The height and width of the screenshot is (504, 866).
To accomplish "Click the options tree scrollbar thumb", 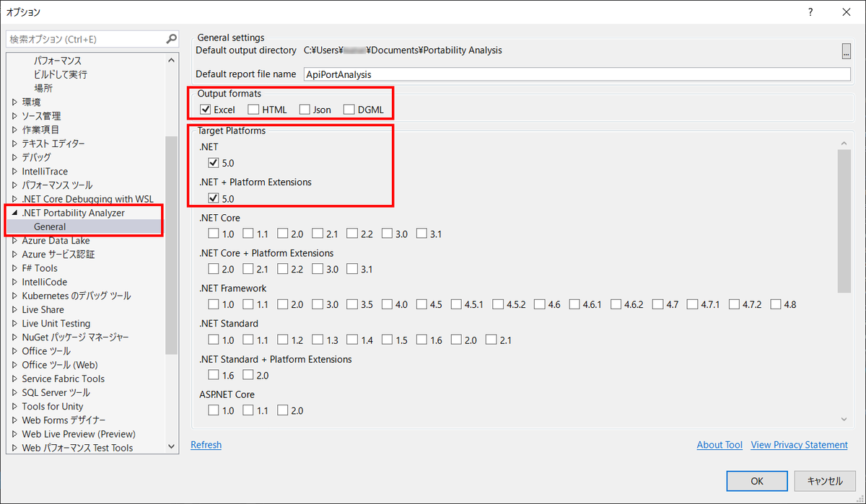I will (171, 245).
